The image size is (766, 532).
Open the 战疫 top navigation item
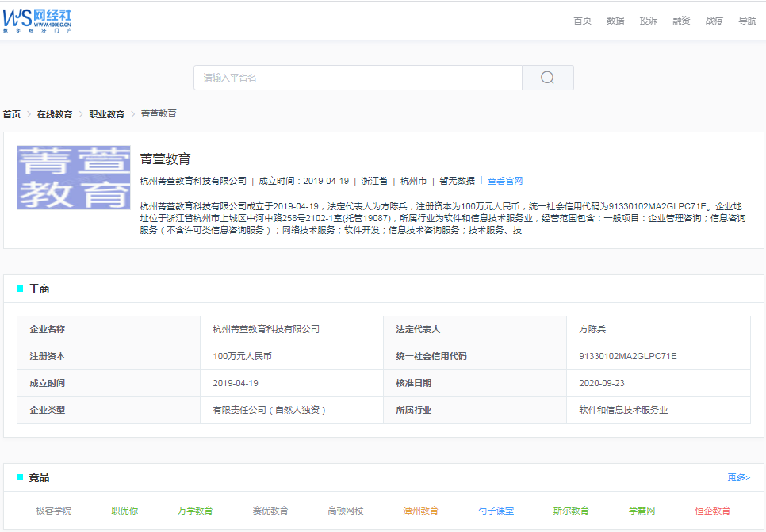(714, 21)
